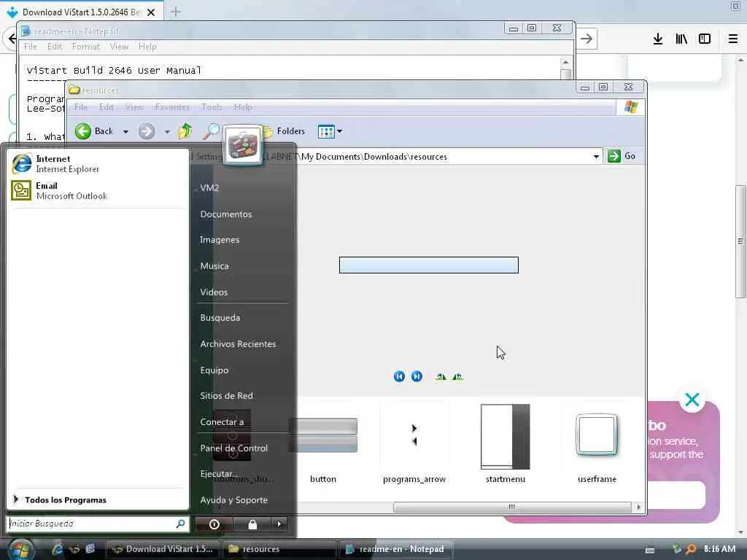747x560 pixels.
Task: Click the Go button
Action: click(622, 156)
